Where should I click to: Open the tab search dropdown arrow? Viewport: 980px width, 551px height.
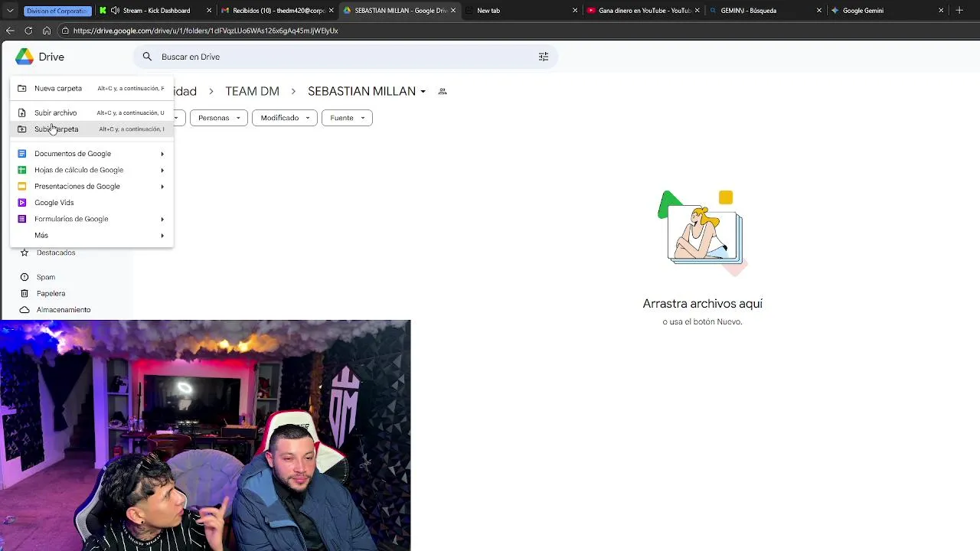pos(10,11)
